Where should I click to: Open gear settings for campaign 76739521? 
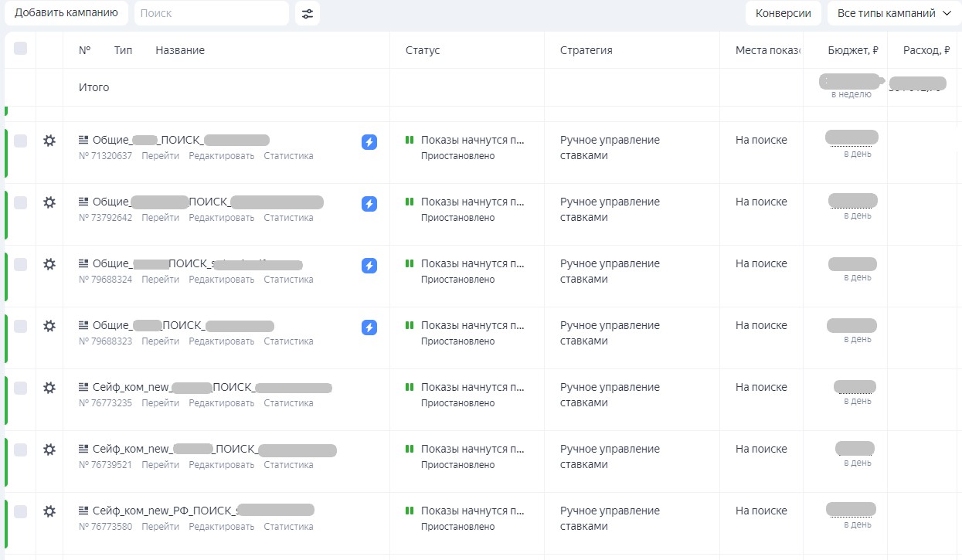pyautogui.click(x=49, y=450)
